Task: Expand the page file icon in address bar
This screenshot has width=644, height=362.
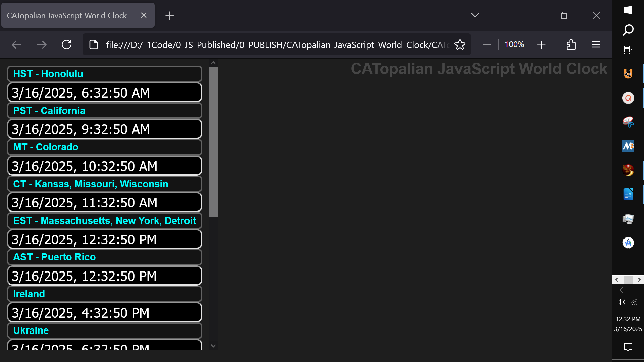Action: click(x=93, y=44)
